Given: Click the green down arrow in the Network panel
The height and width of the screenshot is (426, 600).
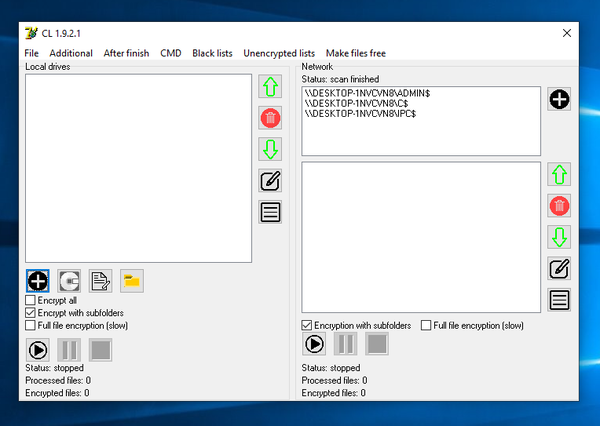Looking at the screenshot, I should (559, 237).
